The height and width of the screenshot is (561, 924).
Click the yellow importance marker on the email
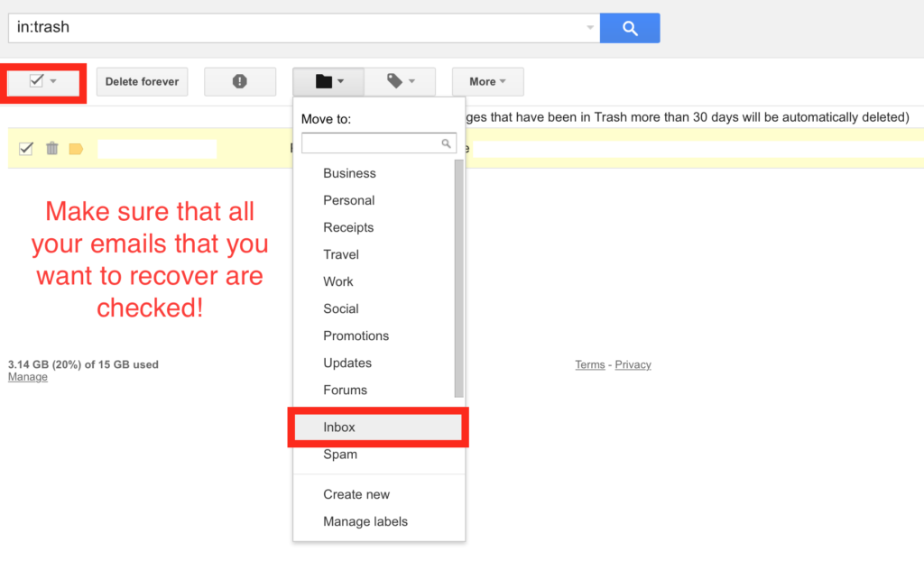point(76,149)
